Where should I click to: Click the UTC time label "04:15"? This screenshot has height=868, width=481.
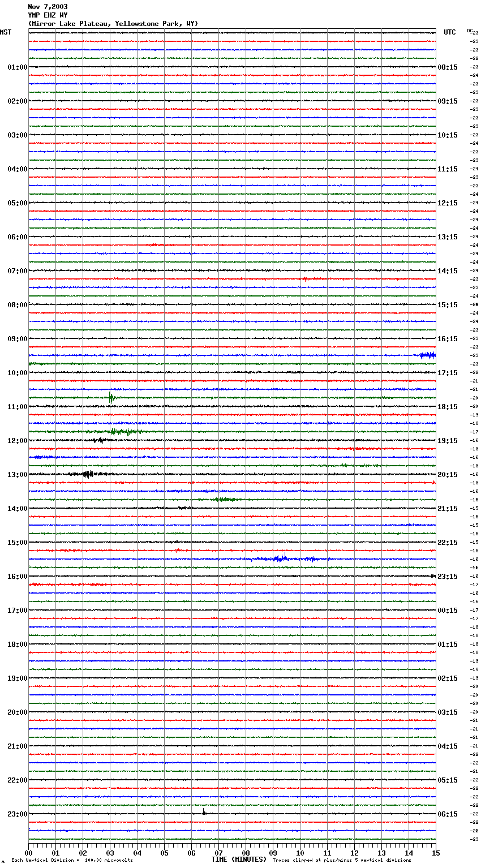coord(448,746)
